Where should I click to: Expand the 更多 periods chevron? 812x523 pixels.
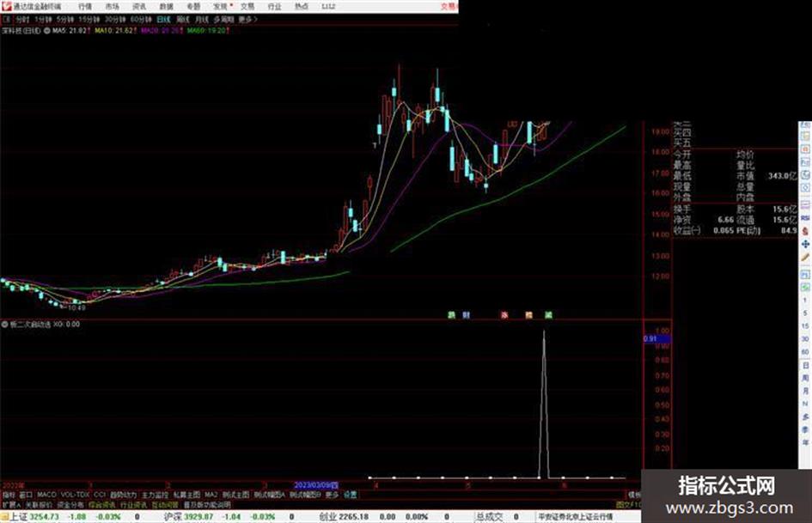point(248,19)
